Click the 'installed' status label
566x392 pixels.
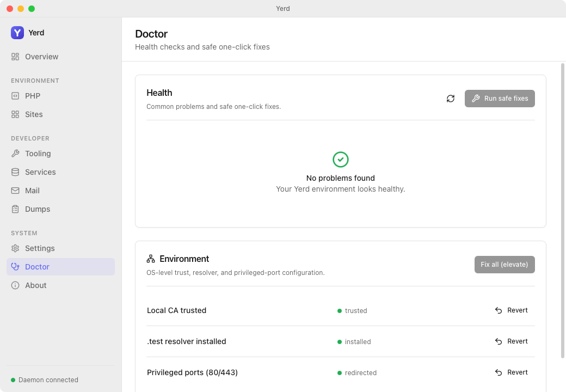pyautogui.click(x=358, y=342)
